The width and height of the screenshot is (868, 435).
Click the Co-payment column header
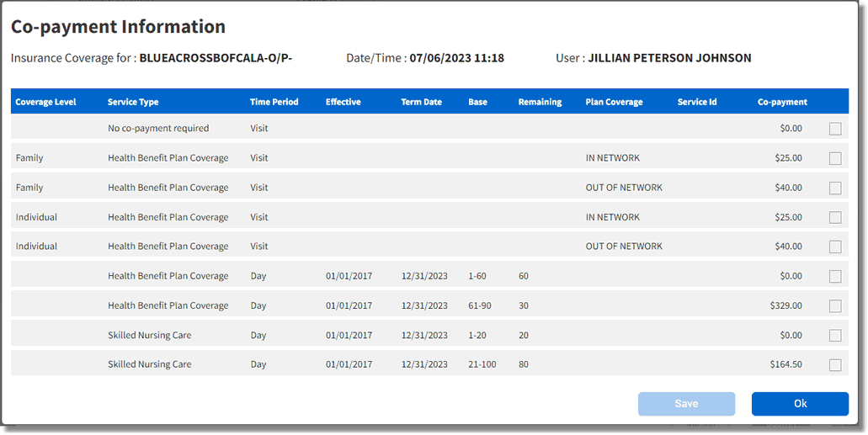(782, 102)
